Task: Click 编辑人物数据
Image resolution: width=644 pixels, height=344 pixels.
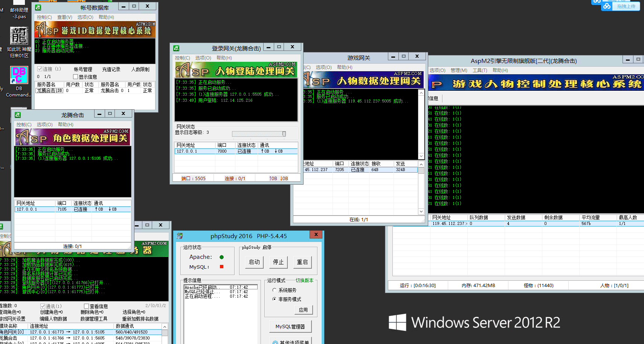Action: pos(53,319)
